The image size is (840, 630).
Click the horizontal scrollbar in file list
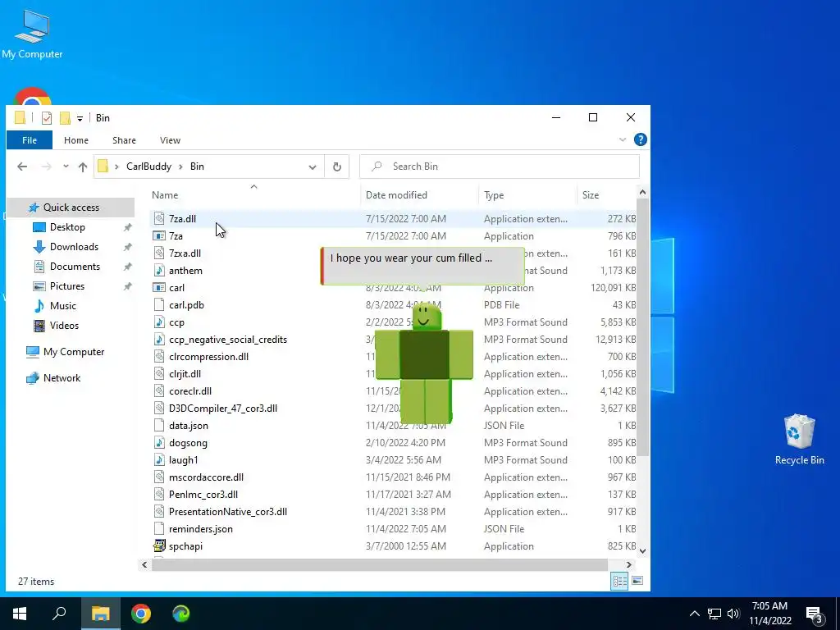point(379,564)
